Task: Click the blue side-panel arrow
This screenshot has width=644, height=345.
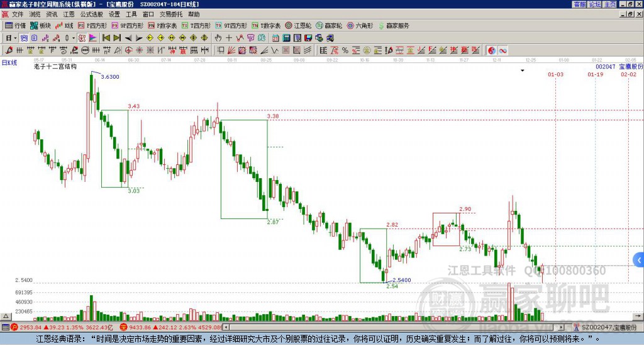Action: coord(639,260)
